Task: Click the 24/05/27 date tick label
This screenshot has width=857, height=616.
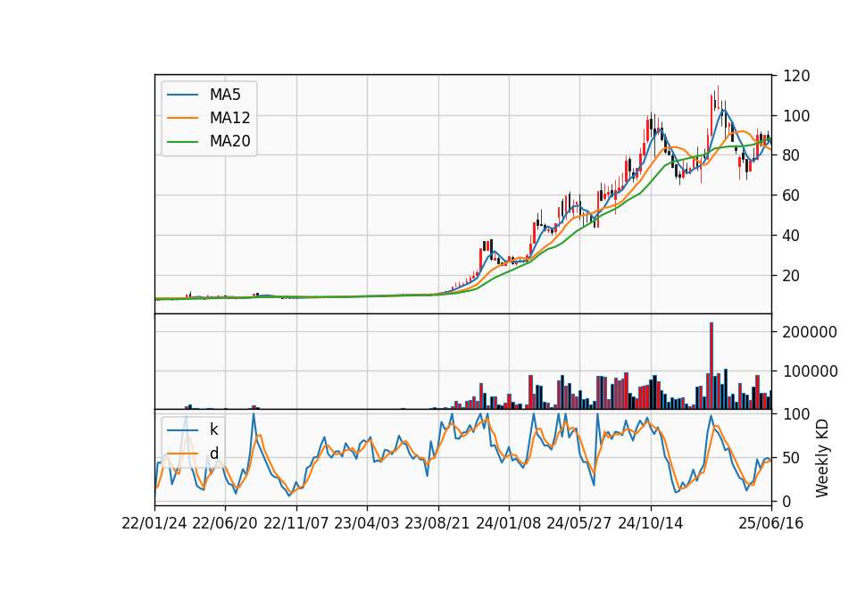Action: tap(579, 523)
